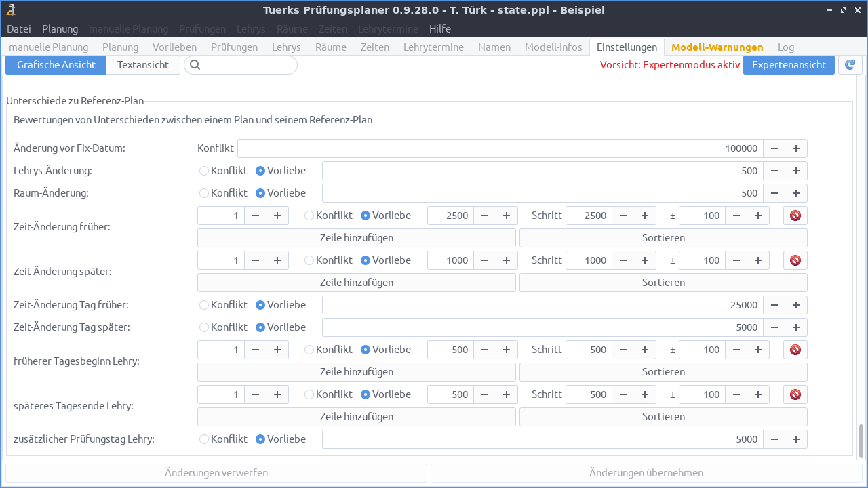Select Konflikt for Lehrys-Änderung
Image resolution: width=868 pixels, height=488 pixels.
204,171
